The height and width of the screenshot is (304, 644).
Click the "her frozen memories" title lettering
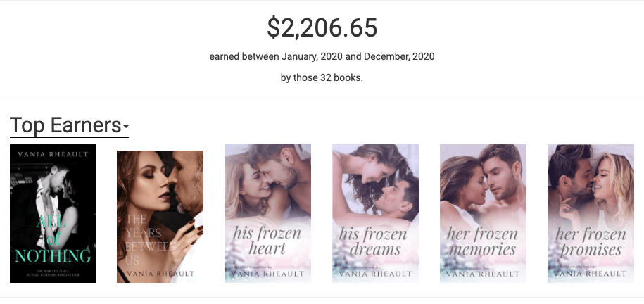pyautogui.click(x=483, y=241)
